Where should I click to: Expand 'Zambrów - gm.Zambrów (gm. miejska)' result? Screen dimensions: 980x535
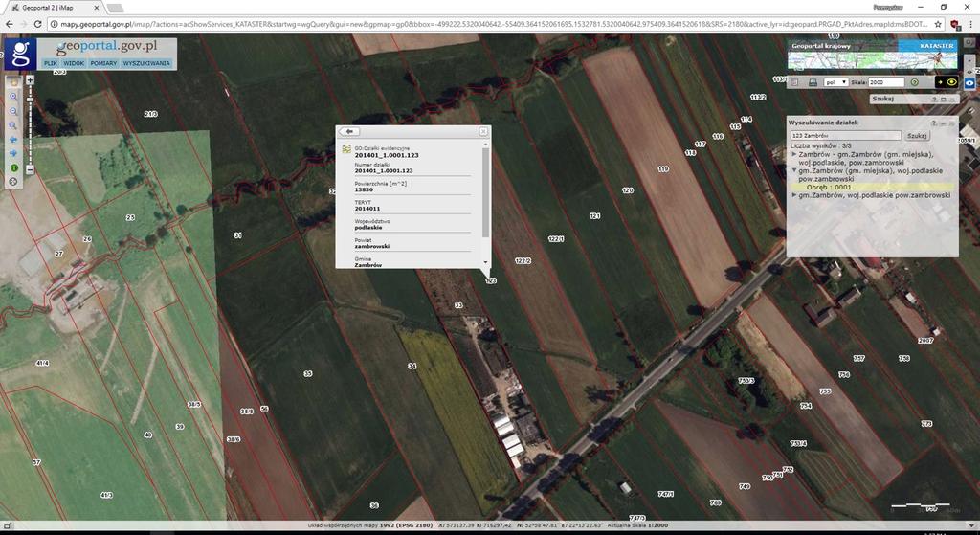(794, 154)
